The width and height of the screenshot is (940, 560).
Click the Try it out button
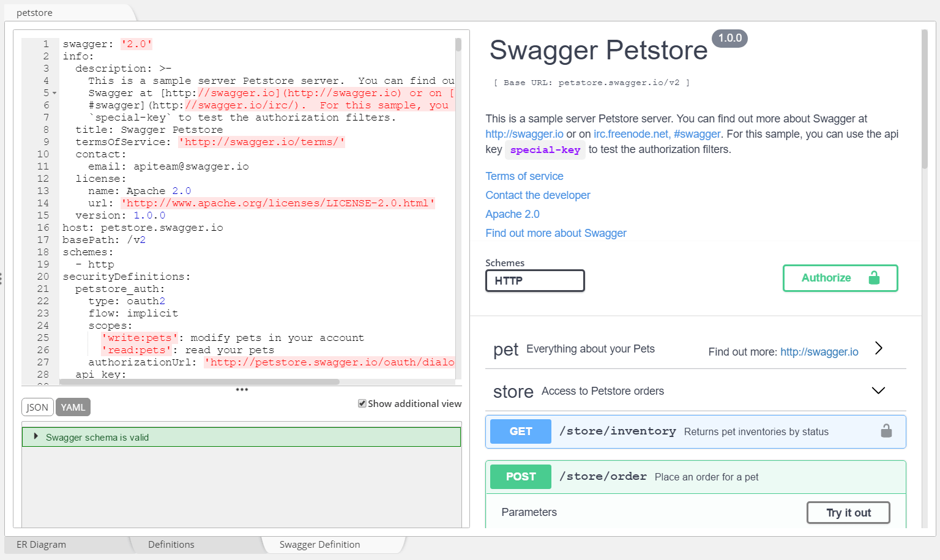coord(848,512)
